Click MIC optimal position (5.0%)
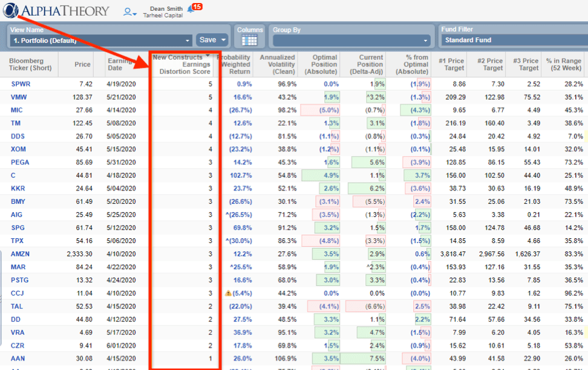The height and width of the screenshot is (370, 588). (x=329, y=110)
